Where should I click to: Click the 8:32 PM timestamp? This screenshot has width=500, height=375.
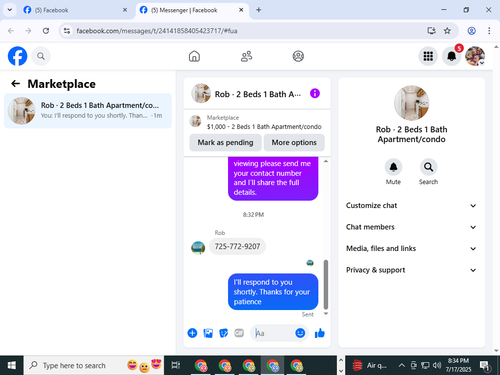253,215
